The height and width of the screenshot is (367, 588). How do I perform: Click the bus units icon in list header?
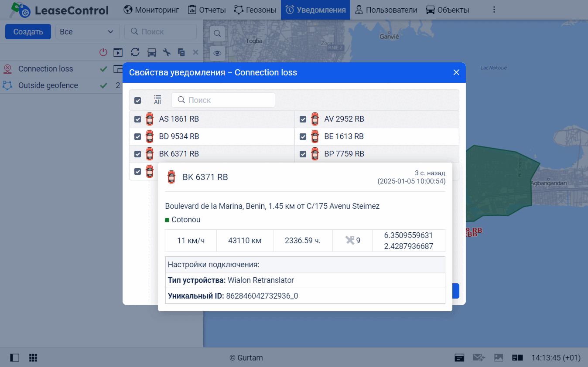click(x=151, y=52)
